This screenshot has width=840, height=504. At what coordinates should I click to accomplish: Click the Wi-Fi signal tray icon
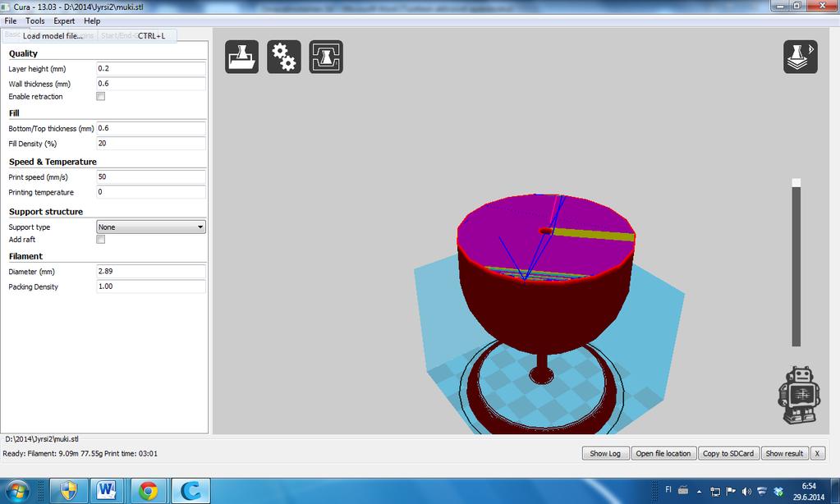[x=762, y=491]
